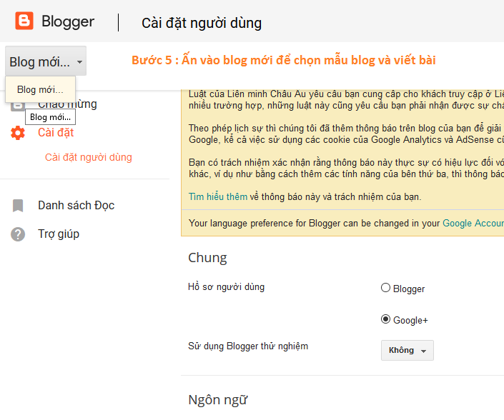Click the Chung section heading
504x420 pixels.
(207, 258)
